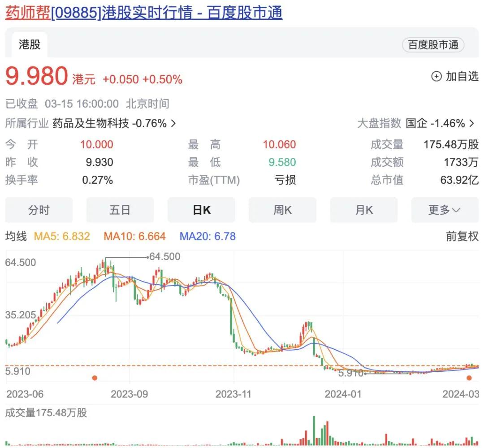Switch to the 周K chart tab
Screen dimensions: 484x448
tap(282, 210)
